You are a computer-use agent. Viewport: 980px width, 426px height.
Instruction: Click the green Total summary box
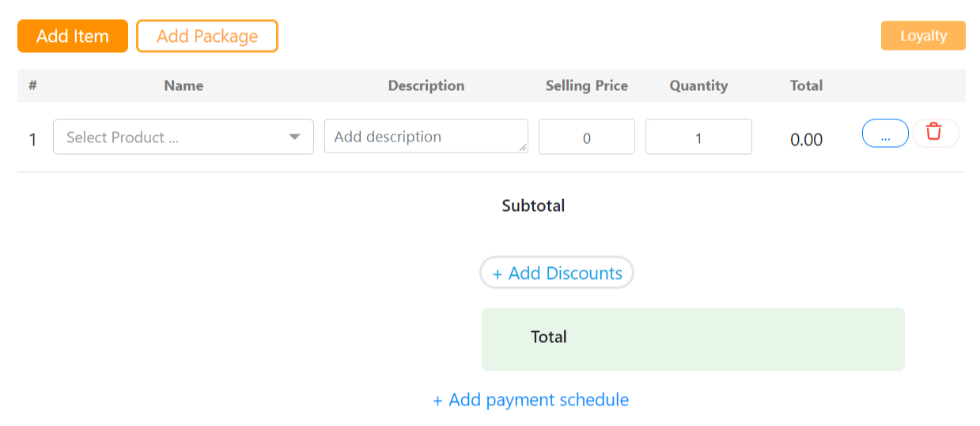(693, 339)
